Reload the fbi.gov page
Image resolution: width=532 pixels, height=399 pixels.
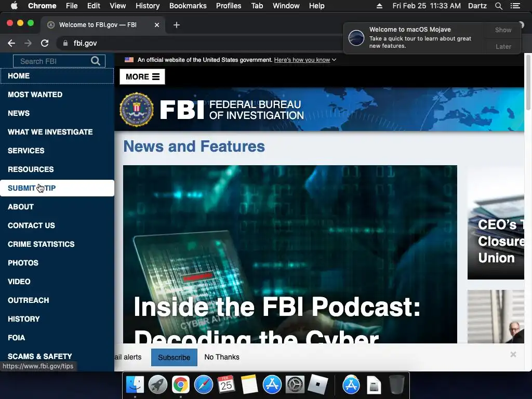coord(45,43)
